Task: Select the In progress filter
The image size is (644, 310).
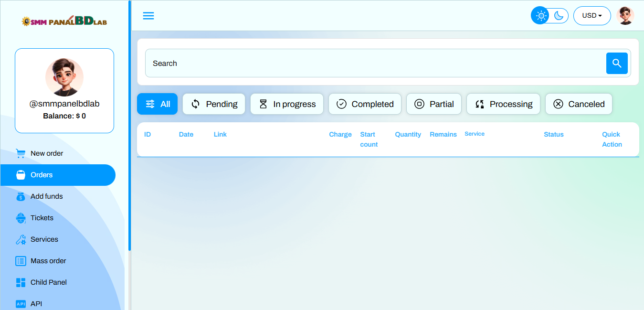Action: coord(287,104)
